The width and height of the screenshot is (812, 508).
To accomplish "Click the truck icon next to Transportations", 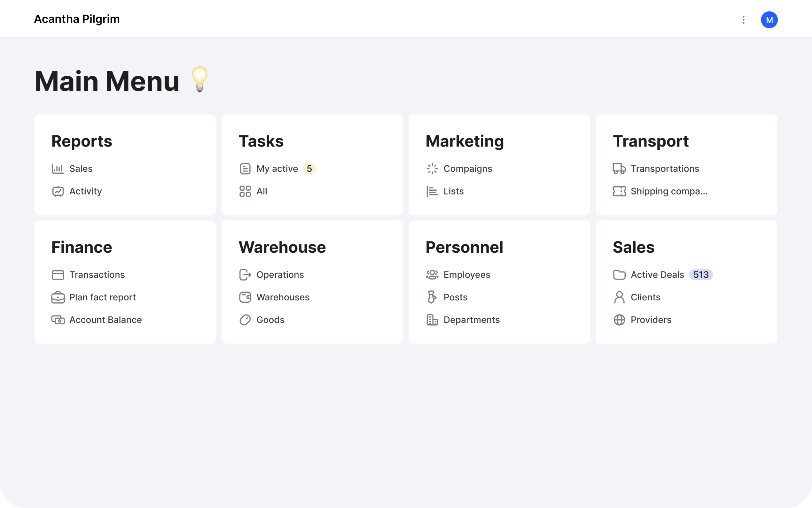I will [x=619, y=169].
